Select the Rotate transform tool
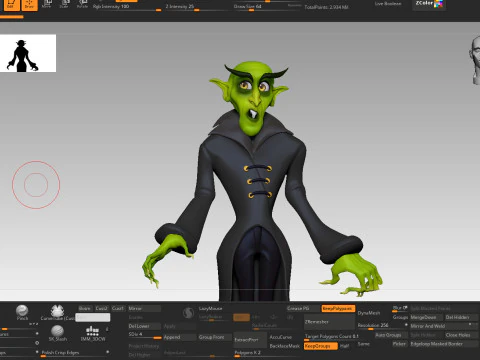Viewport: 480px width, 360px height. coord(82,4)
